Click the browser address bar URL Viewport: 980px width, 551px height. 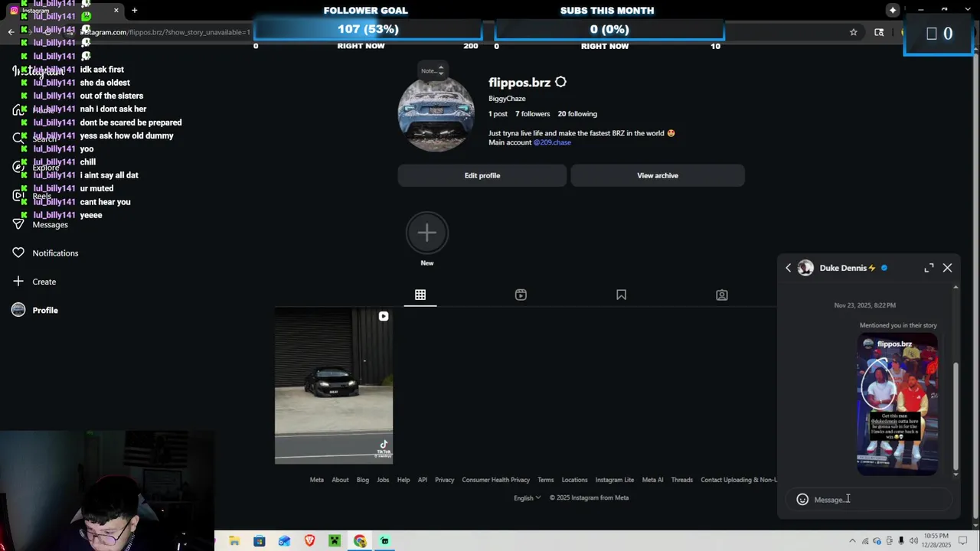pyautogui.click(x=165, y=32)
